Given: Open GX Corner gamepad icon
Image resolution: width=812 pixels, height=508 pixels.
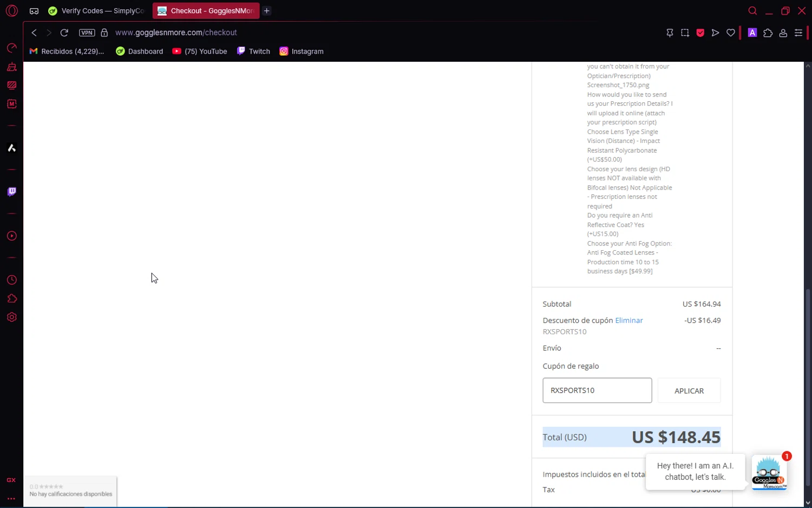Looking at the screenshot, I should pos(34,11).
